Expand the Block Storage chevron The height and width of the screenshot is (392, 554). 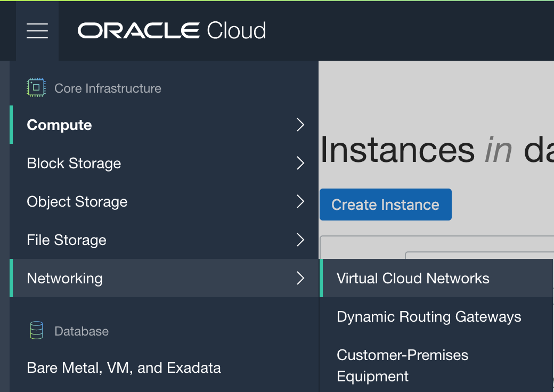[x=300, y=164]
